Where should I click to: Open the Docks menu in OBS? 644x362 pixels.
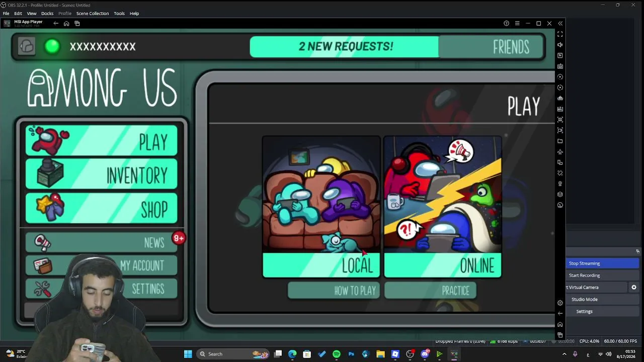coord(47,14)
